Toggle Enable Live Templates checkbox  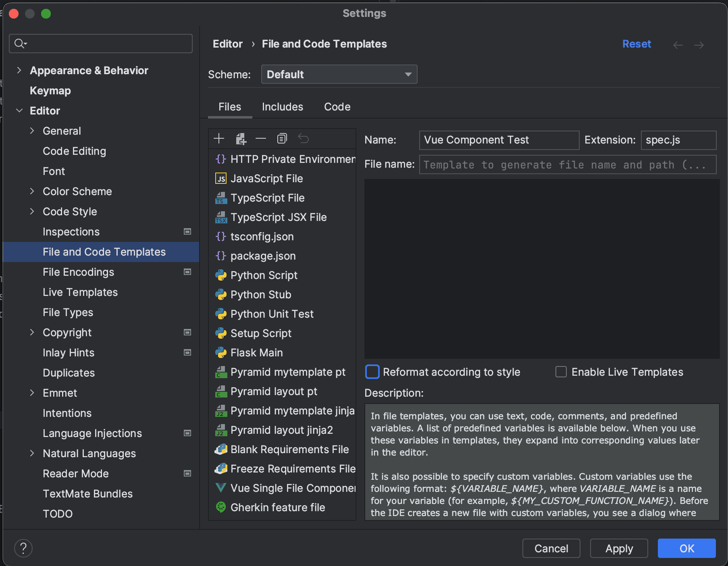click(x=561, y=372)
